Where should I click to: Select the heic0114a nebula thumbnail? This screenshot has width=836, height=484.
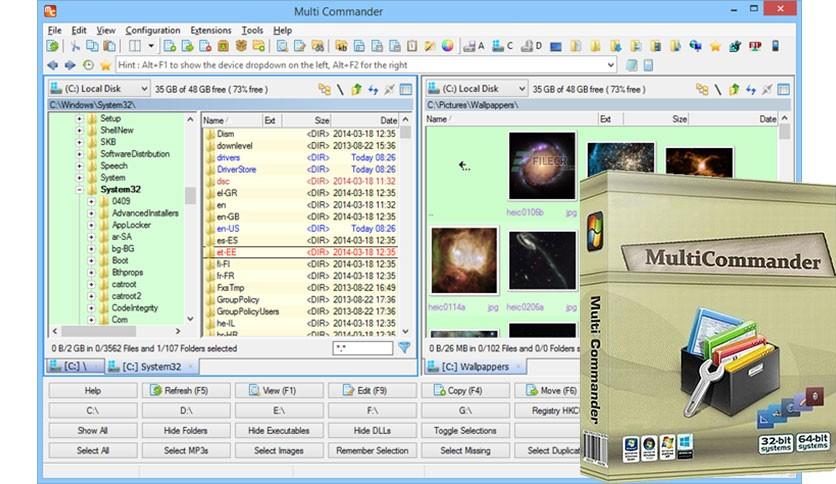[x=464, y=260]
